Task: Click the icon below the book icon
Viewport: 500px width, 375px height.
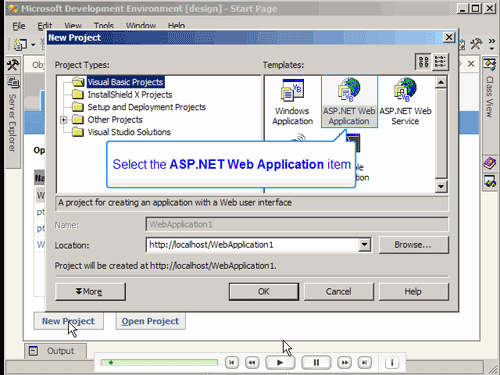Action: click(x=489, y=181)
